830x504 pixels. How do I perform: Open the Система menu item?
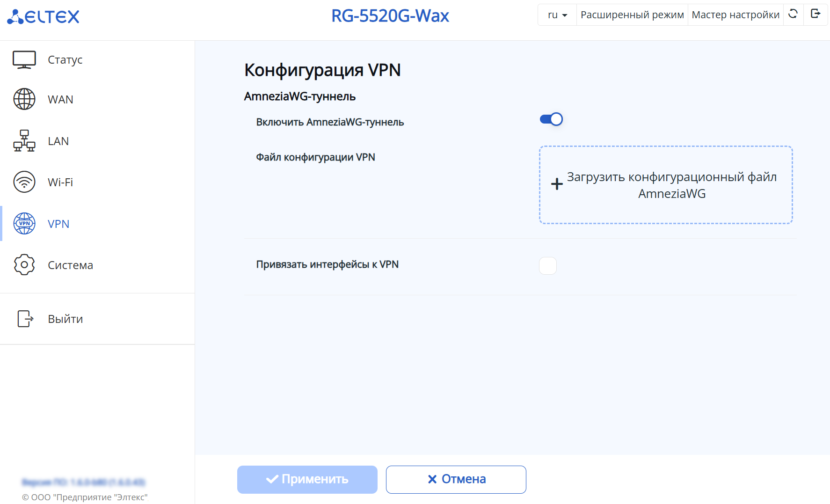71,265
